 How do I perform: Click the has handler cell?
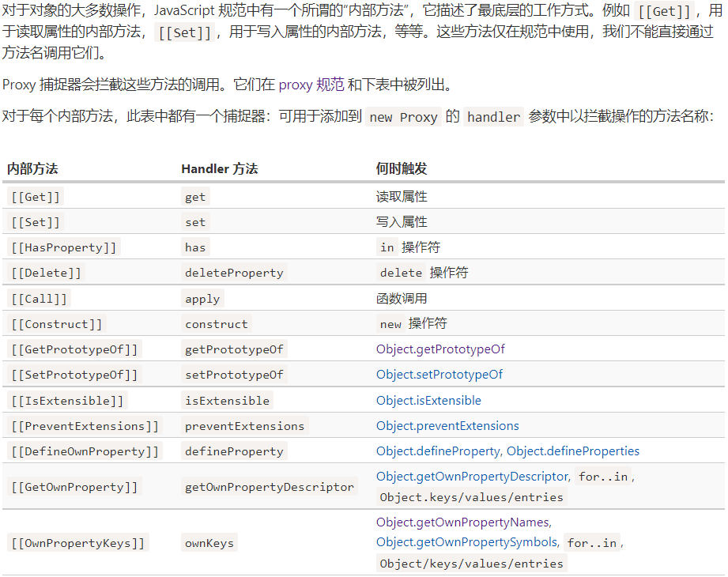195,247
